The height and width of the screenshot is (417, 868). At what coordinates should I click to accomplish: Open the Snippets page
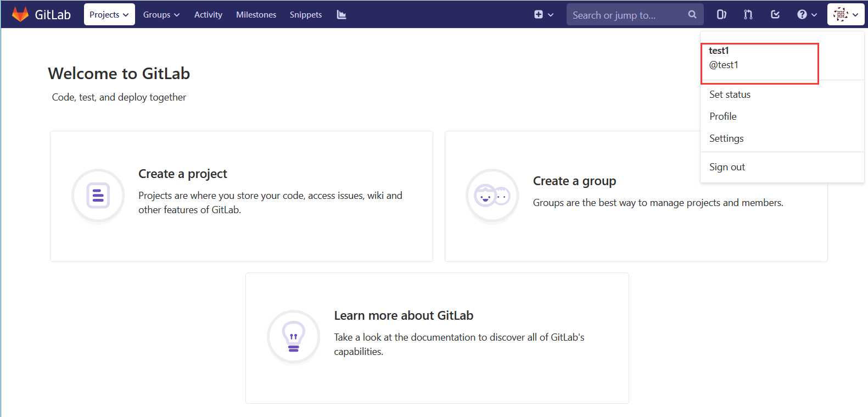(x=306, y=14)
